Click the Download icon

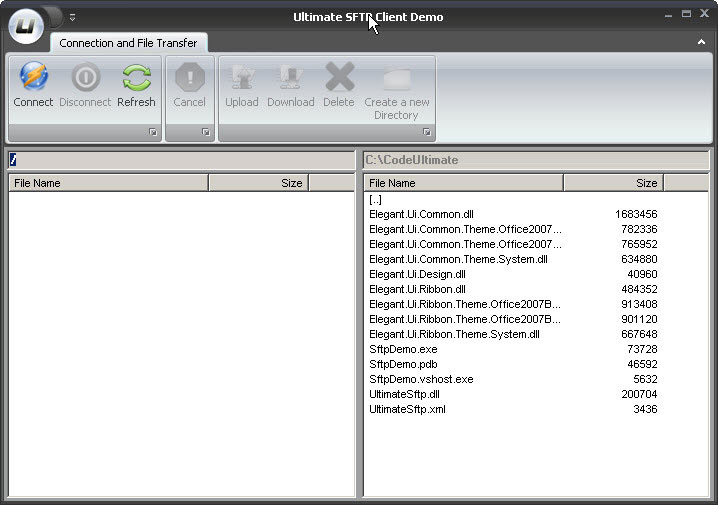click(x=290, y=77)
